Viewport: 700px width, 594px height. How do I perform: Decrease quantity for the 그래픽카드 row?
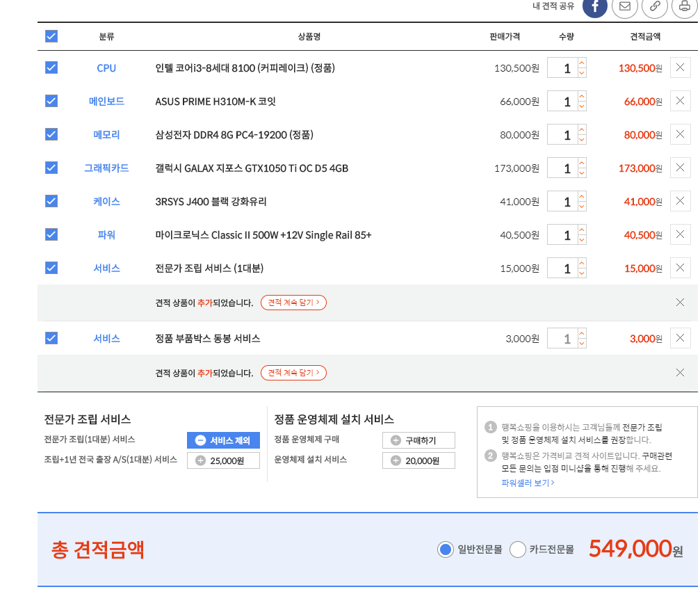coord(582,173)
